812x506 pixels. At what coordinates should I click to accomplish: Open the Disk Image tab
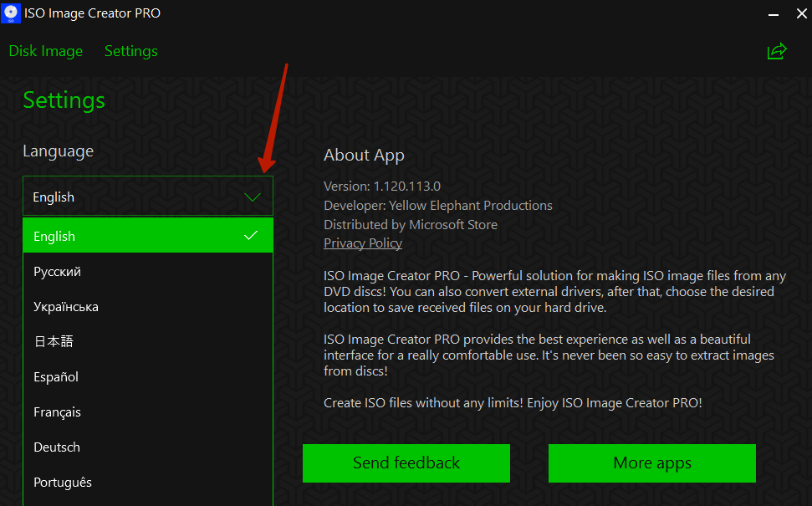tap(45, 51)
